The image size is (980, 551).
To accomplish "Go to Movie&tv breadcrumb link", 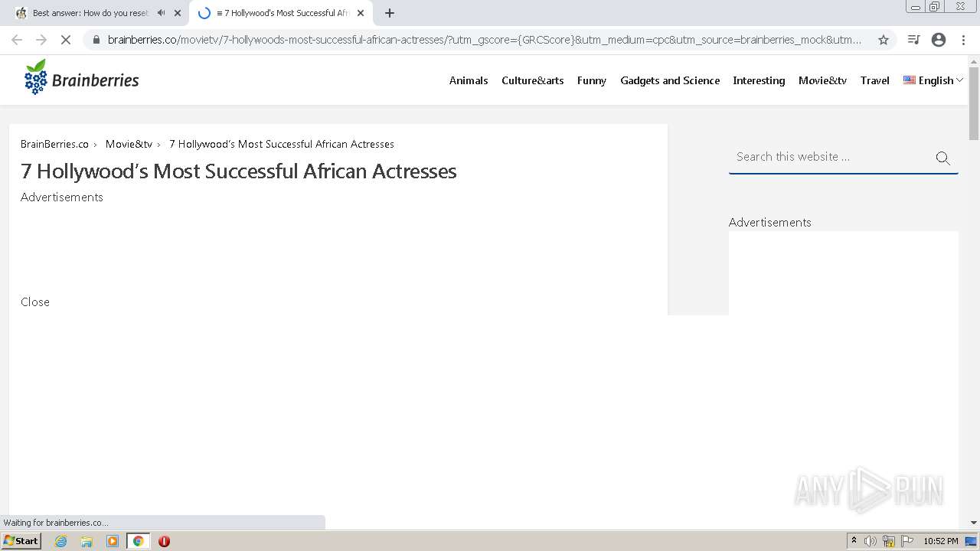I will 129,144.
